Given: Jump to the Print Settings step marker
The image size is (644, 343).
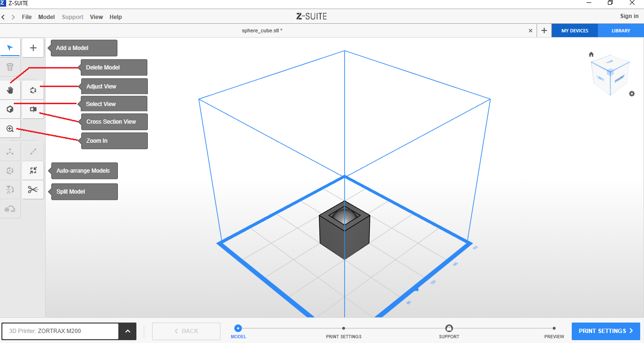Looking at the screenshot, I should 344,328.
